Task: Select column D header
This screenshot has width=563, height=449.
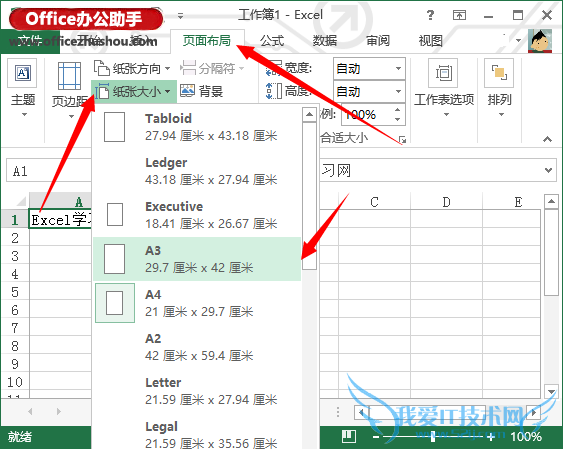Action: point(446,202)
